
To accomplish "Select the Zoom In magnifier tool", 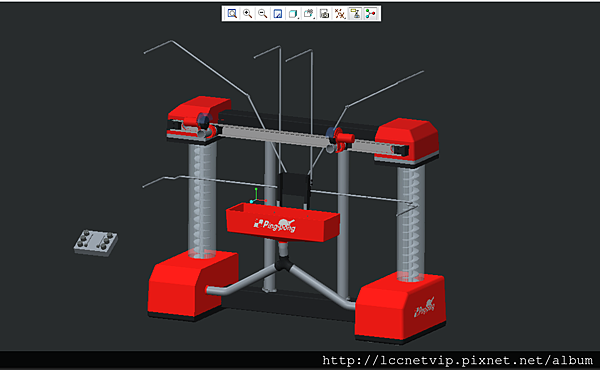I will (x=248, y=14).
